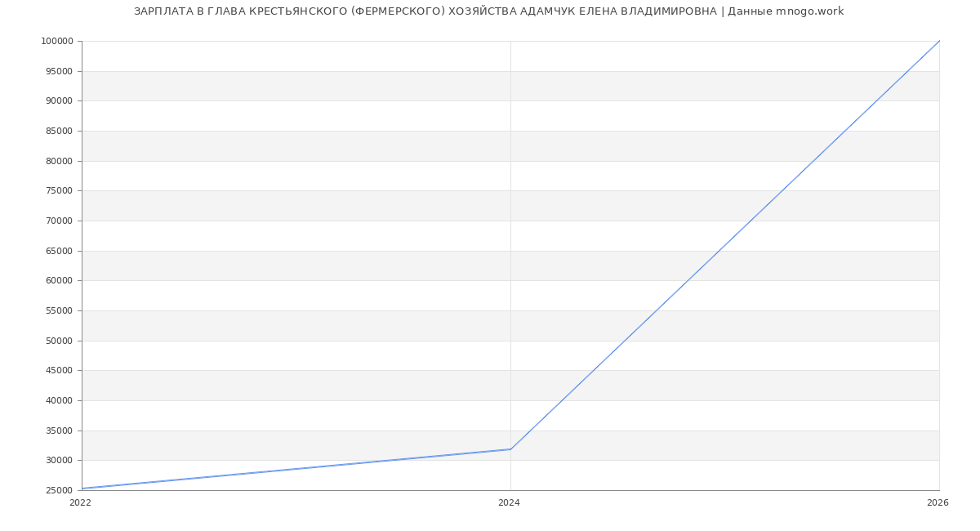Image resolution: width=980 pixels, height=531 pixels.
Task: Click the 35000 y-axis label
Action: pyautogui.click(x=59, y=431)
